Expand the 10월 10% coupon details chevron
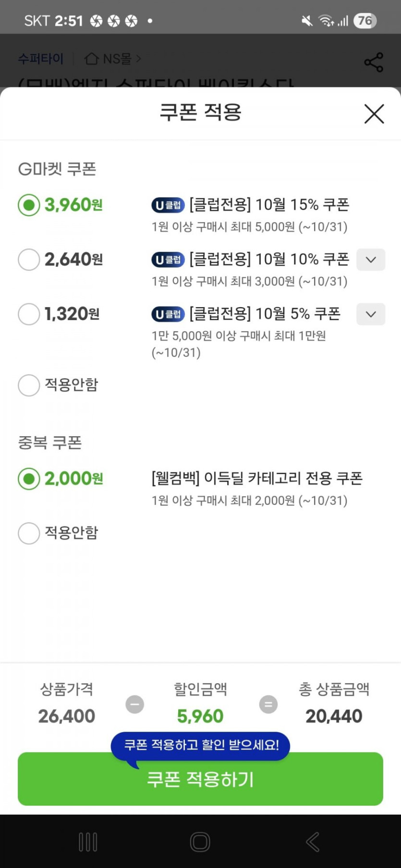Screen dimensions: 401x868 click(370, 260)
